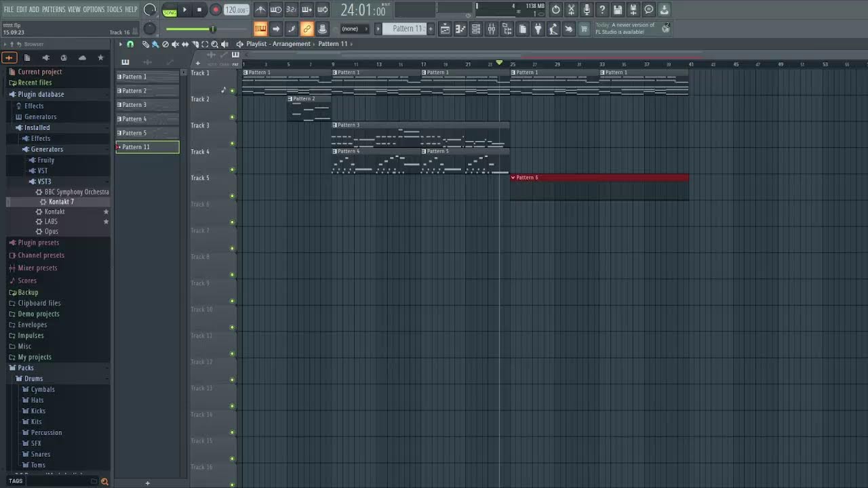Viewport: 868px width, 488px height.
Task: Collapse the Plugin database folder
Action: (x=40, y=94)
